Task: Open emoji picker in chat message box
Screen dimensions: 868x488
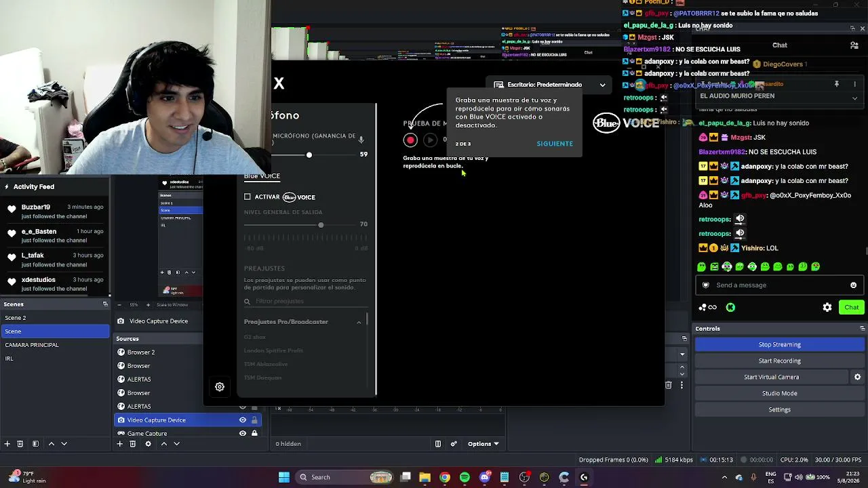Action: [x=853, y=285]
